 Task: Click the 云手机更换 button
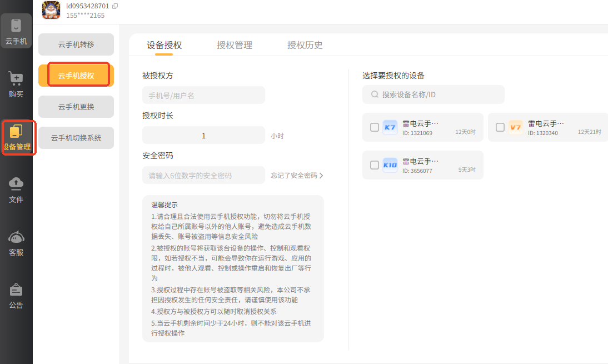coord(76,107)
